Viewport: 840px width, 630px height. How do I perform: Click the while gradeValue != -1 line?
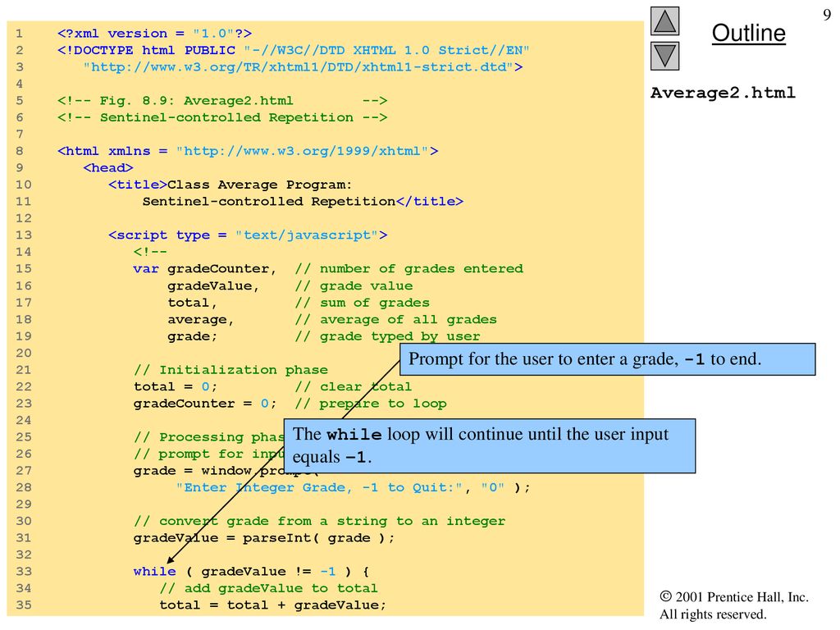[251, 572]
